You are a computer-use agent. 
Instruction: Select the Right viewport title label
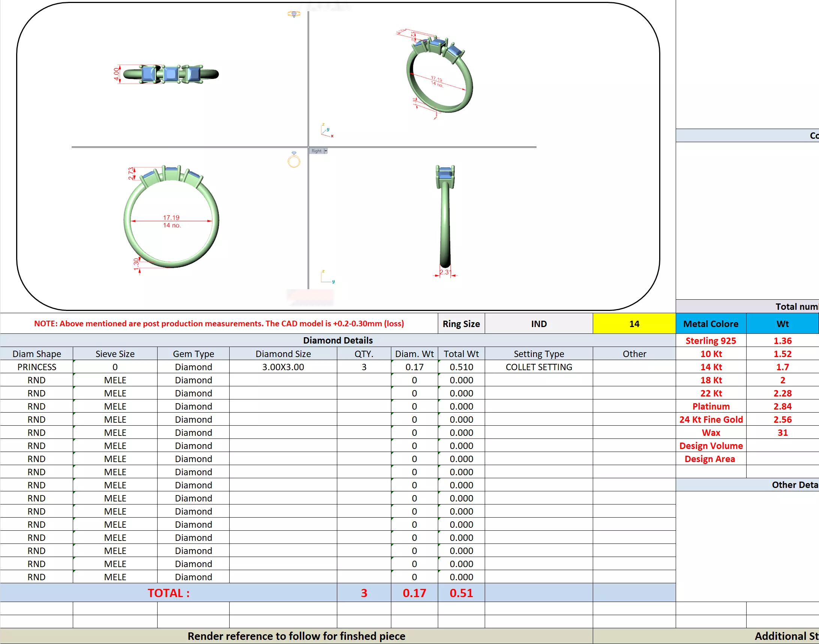(316, 151)
